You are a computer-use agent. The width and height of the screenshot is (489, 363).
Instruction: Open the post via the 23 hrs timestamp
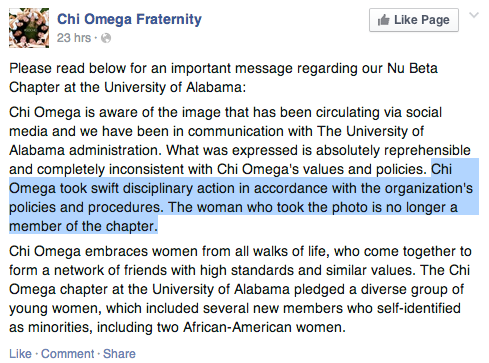74,38
